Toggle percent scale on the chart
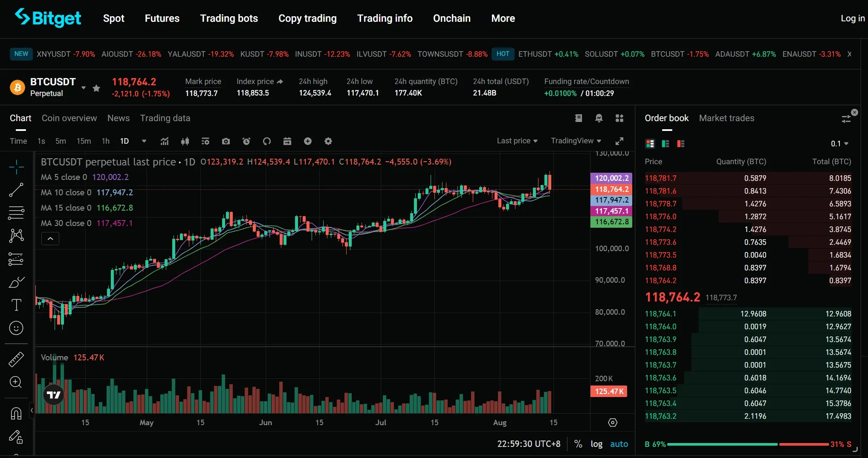 578,444
